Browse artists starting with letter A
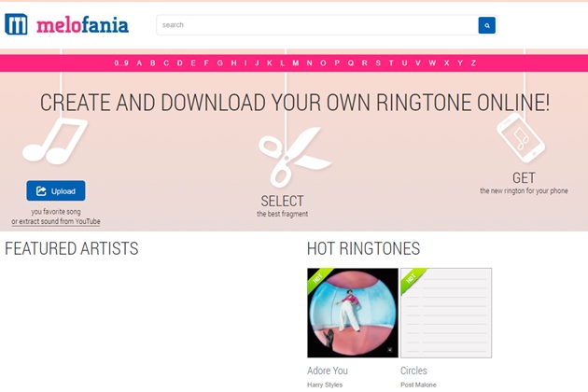 click(140, 63)
